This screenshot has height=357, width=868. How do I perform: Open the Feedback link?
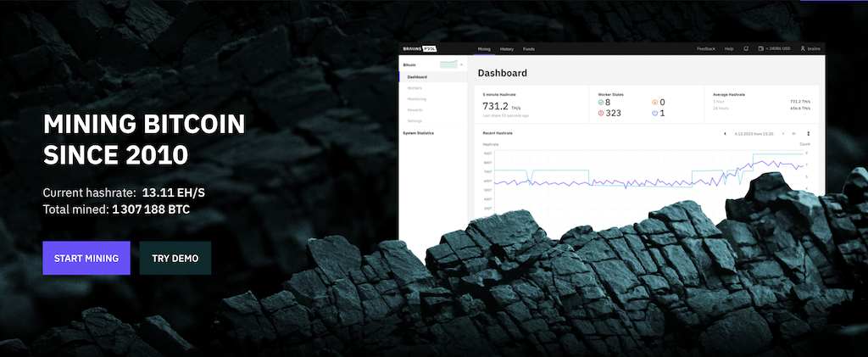[706, 49]
